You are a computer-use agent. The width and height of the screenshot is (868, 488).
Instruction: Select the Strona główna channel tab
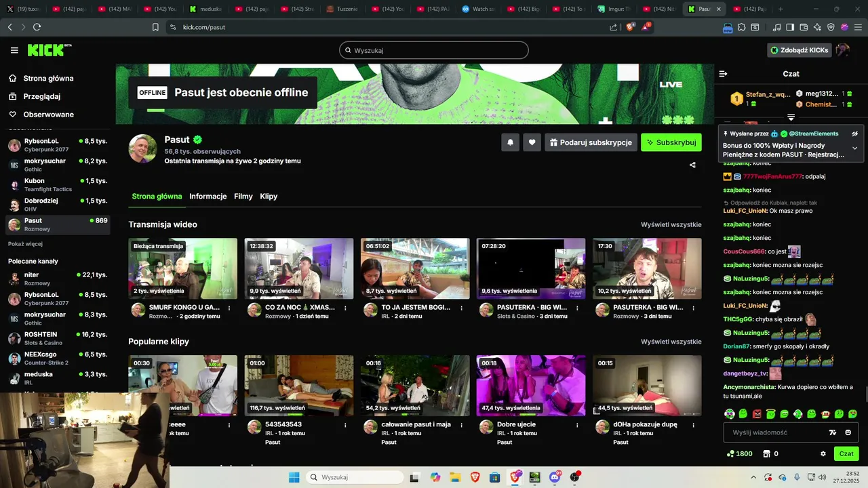pyautogui.click(x=157, y=196)
